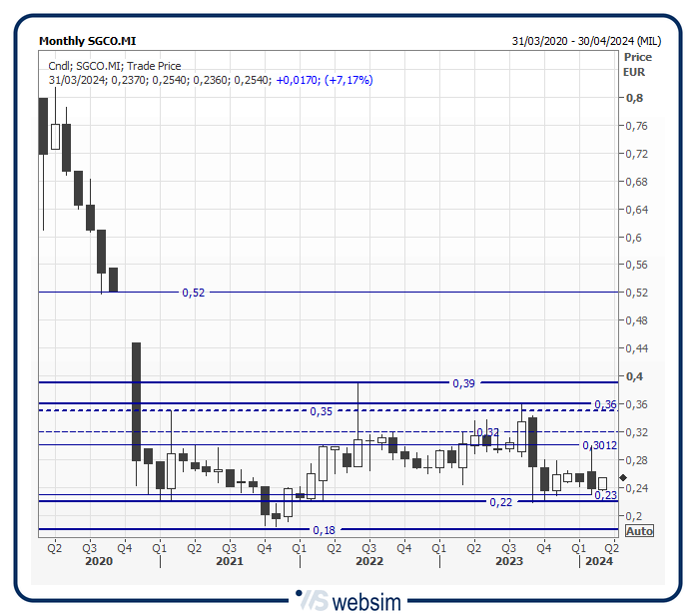The width and height of the screenshot is (696, 616).
Task: Click the 2020 year label on time axis
Action: pos(99,562)
